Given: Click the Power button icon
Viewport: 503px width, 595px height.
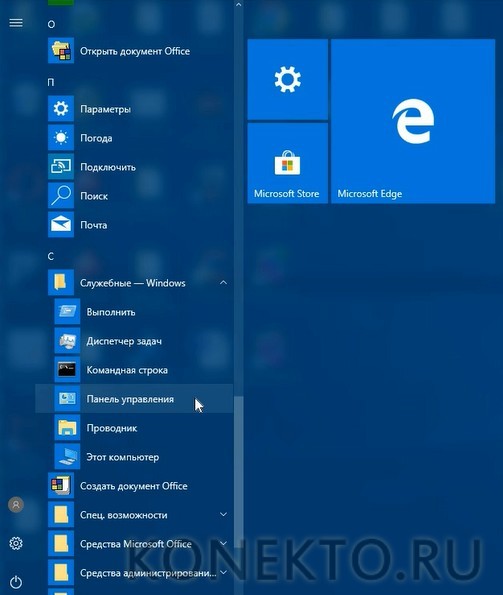Looking at the screenshot, I should (x=16, y=582).
